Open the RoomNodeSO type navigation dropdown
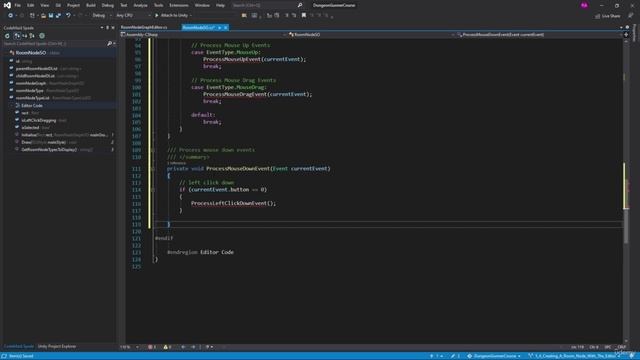This screenshot has height=360, width=640. tap(371, 35)
